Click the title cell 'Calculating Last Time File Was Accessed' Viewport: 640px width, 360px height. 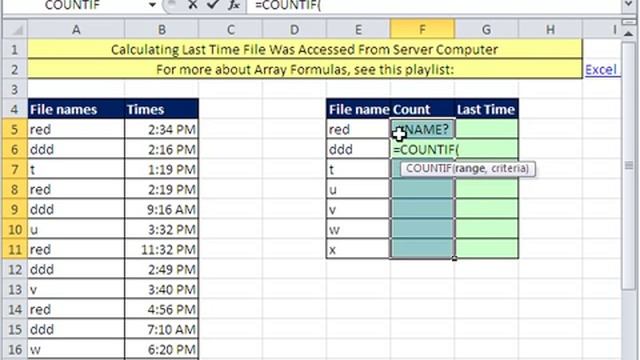304,49
